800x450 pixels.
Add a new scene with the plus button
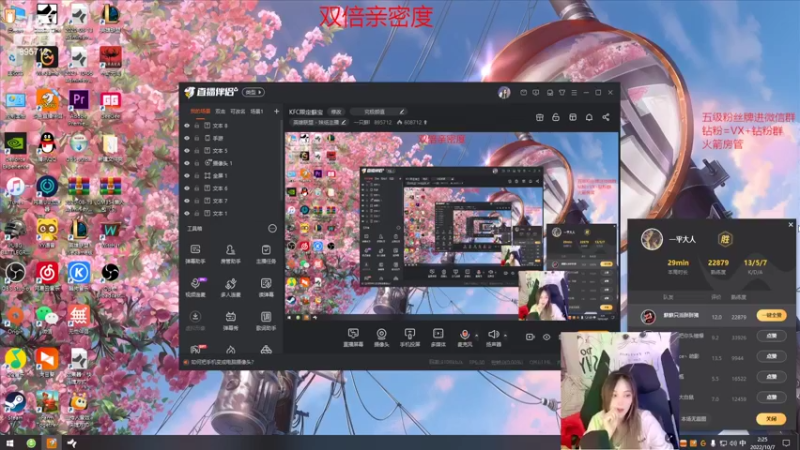[277, 111]
